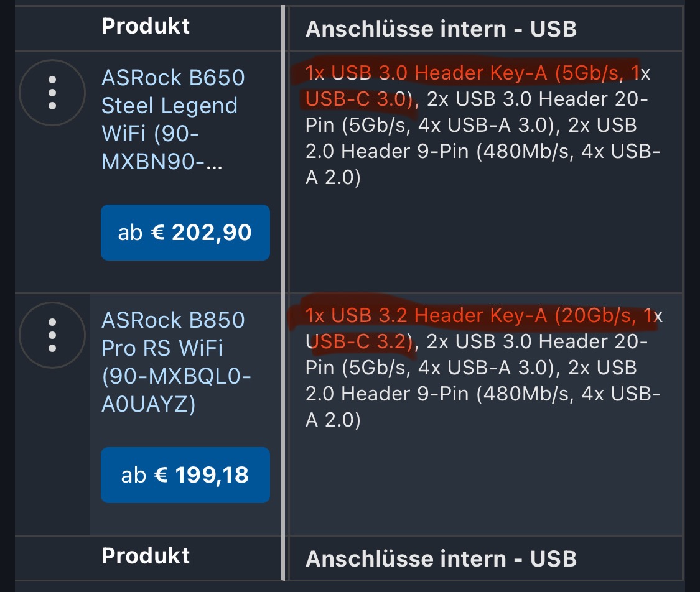
Task: Click the highlighted USB-C 3.0) text
Action: 360,99
